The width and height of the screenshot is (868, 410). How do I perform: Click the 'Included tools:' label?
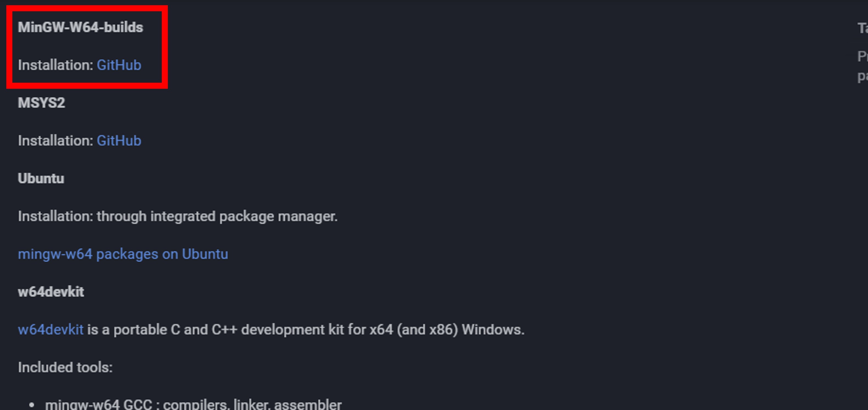[x=65, y=367]
